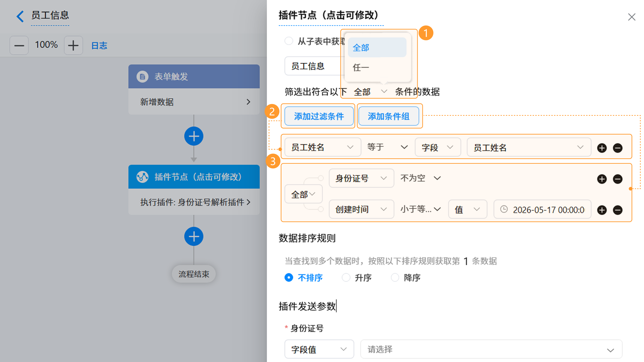644x362 pixels.
Task: Open the 小于等... operator dropdown
Action: (420, 209)
